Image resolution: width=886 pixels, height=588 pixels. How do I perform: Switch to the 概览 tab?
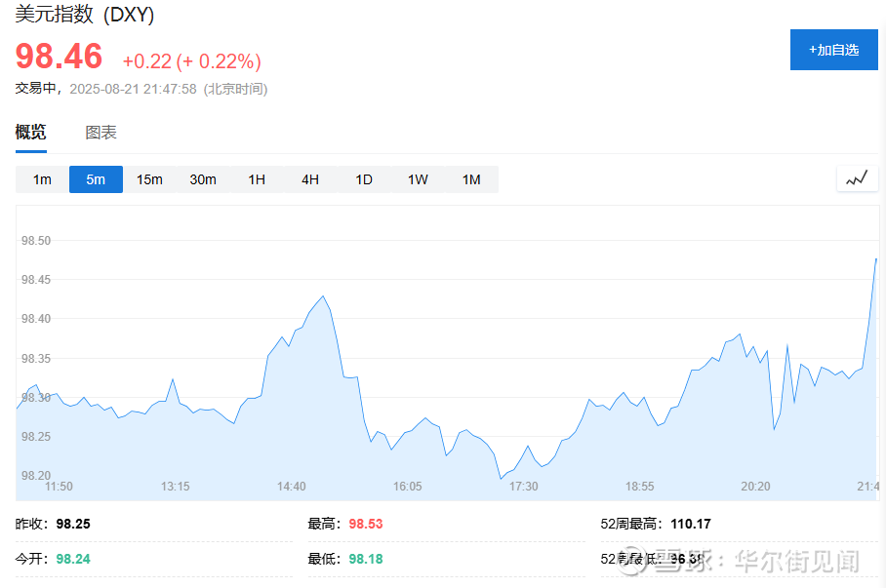pyautogui.click(x=30, y=133)
